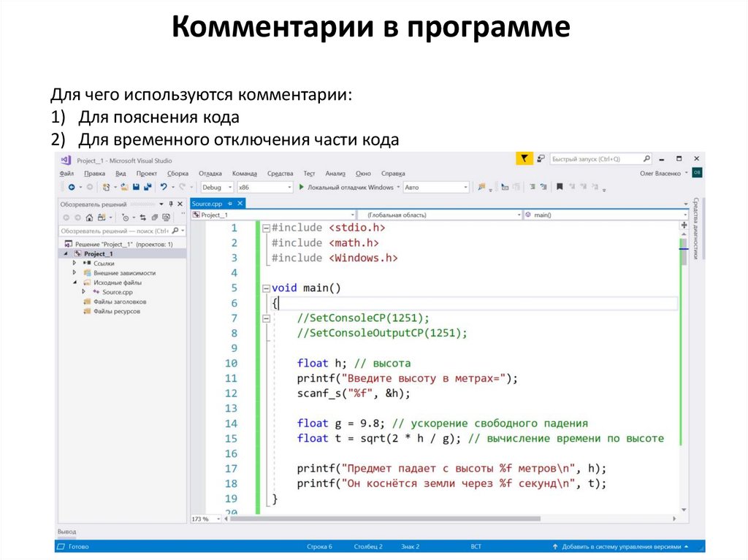
Task: Open the Проект menu
Action: pyautogui.click(x=146, y=174)
